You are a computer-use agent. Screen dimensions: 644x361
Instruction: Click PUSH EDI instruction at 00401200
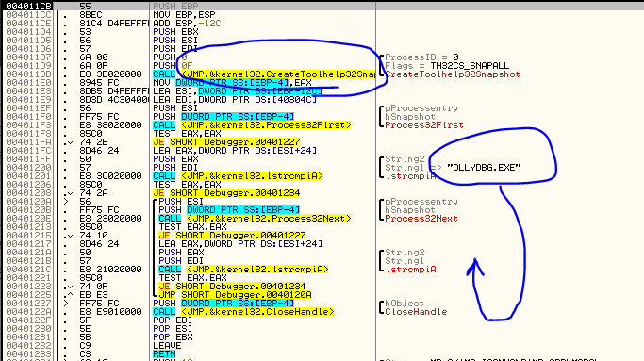point(175,168)
